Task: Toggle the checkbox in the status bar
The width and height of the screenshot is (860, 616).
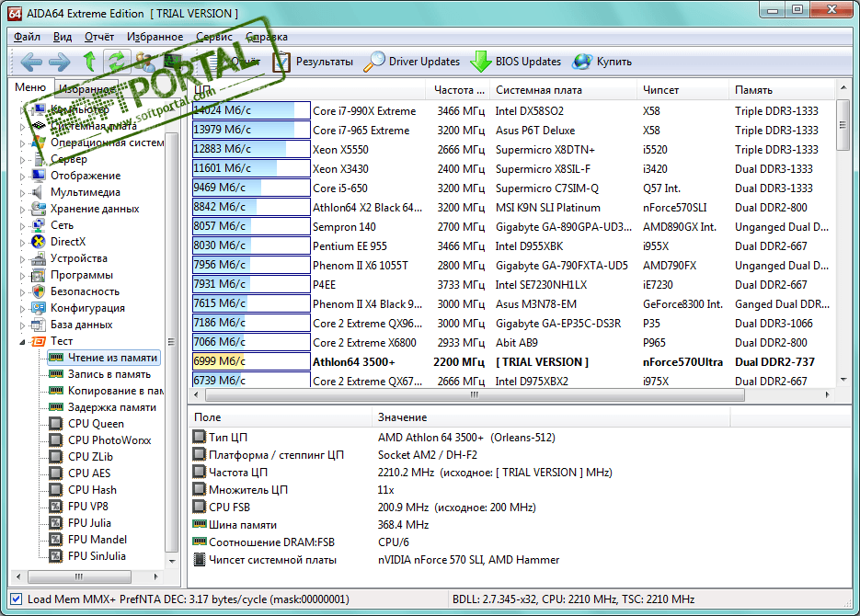Action: (17, 599)
